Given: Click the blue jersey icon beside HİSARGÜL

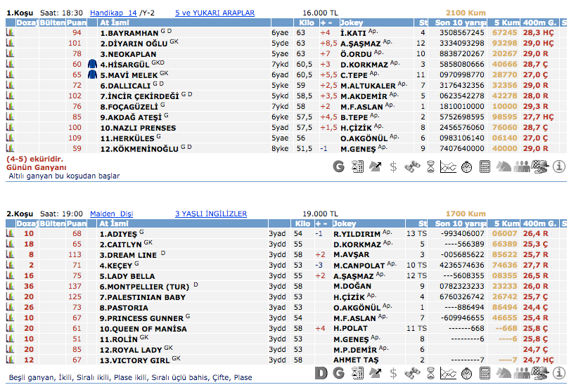Looking at the screenshot, I should 91,64.
